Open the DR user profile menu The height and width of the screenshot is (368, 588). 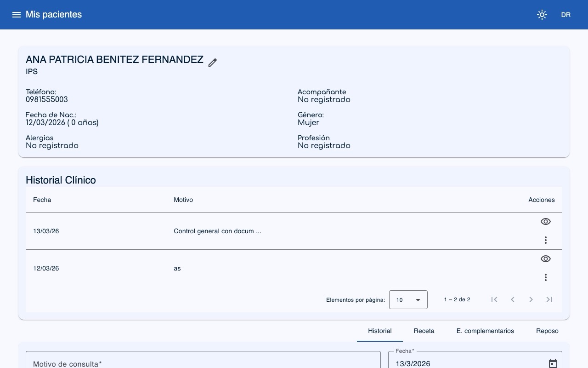point(565,15)
